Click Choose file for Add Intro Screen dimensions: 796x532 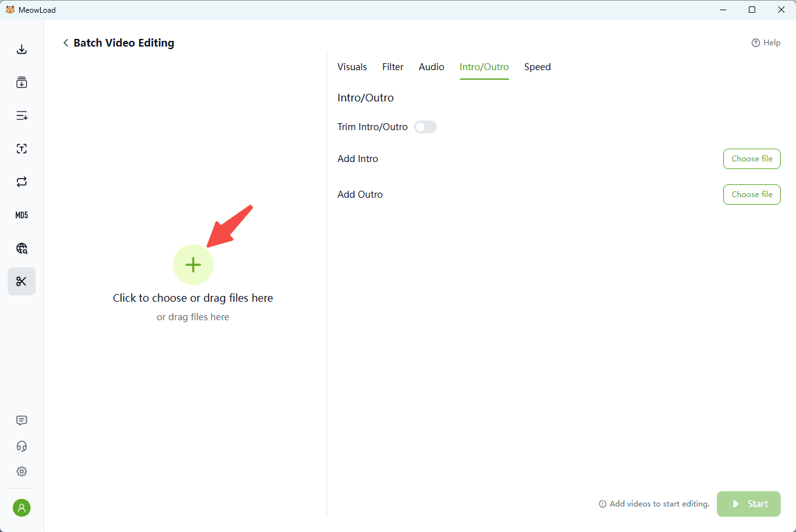(x=751, y=159)
